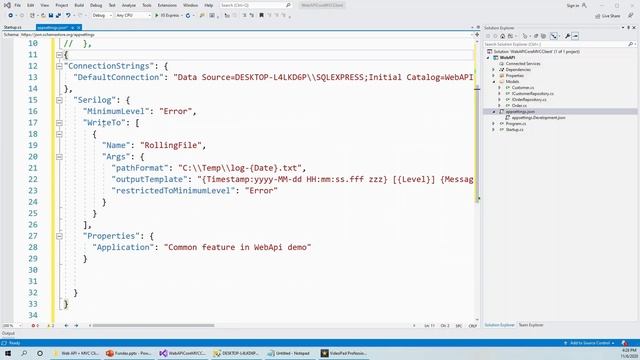
Task: Switch to Untitled - Notepad taskbar item
Action: point(289,353)
